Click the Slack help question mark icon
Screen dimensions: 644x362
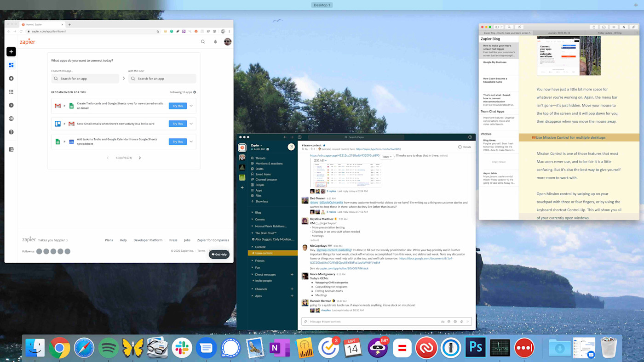tap(470, 137)
